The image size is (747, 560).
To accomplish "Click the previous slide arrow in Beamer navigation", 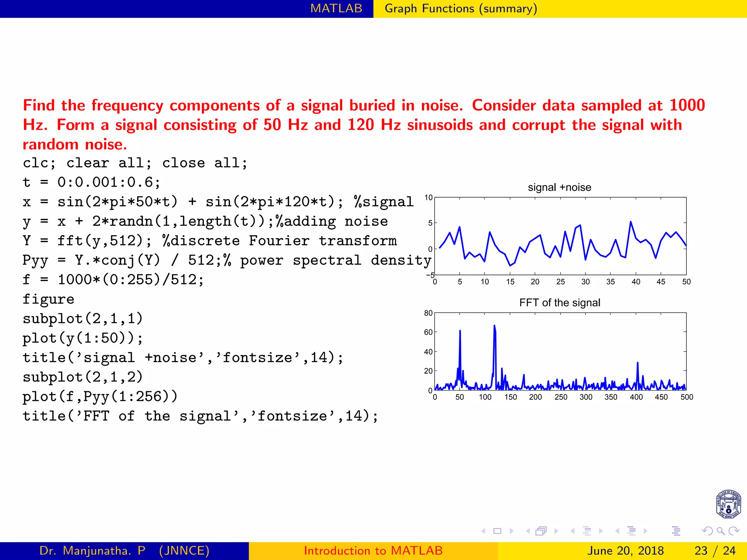I will pyautogui.click(x=483, y=531).
